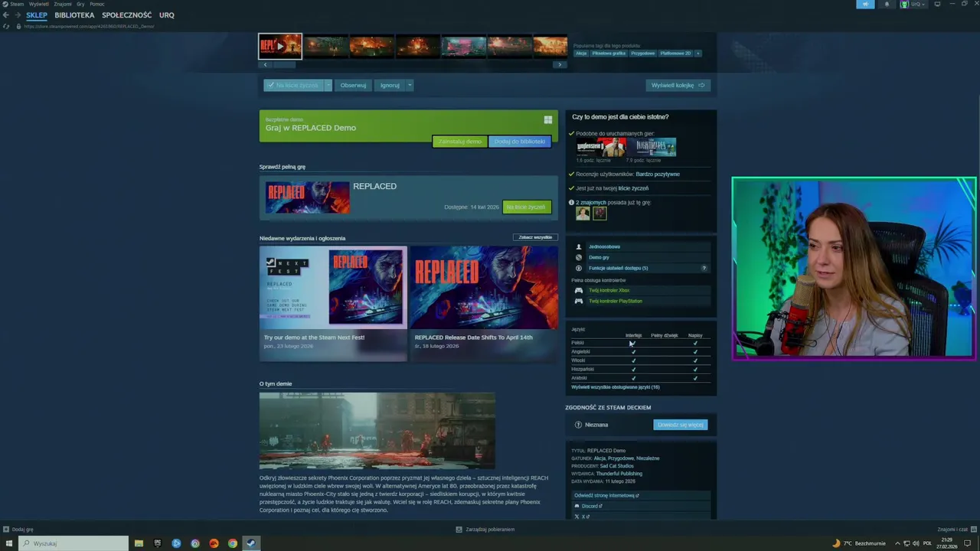
Task: Open the Steam announcements megaphone
Action: [x=866, y=4]
